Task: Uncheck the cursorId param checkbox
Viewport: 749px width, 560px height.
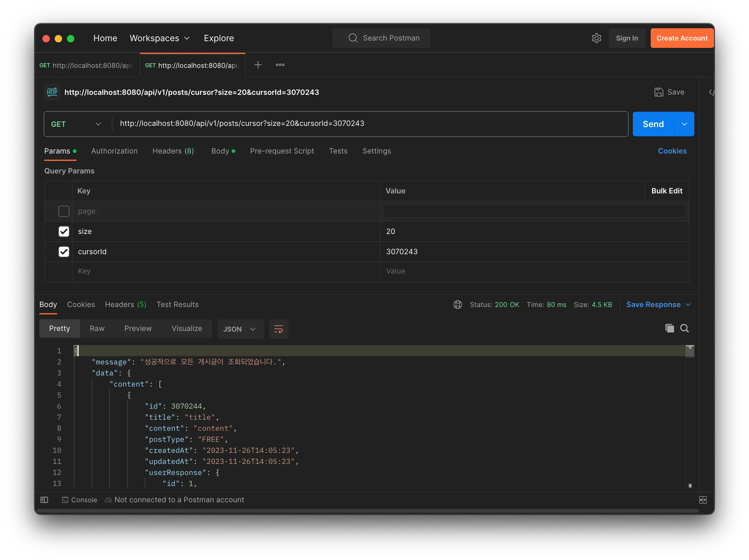Action: (x=64, y=252)
